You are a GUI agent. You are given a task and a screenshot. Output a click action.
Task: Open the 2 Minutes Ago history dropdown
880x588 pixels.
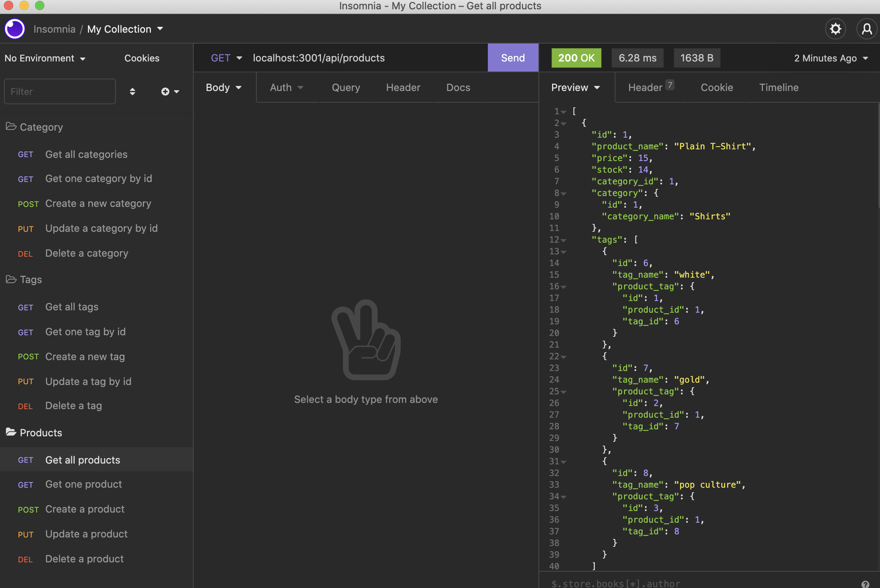(831, 58)
